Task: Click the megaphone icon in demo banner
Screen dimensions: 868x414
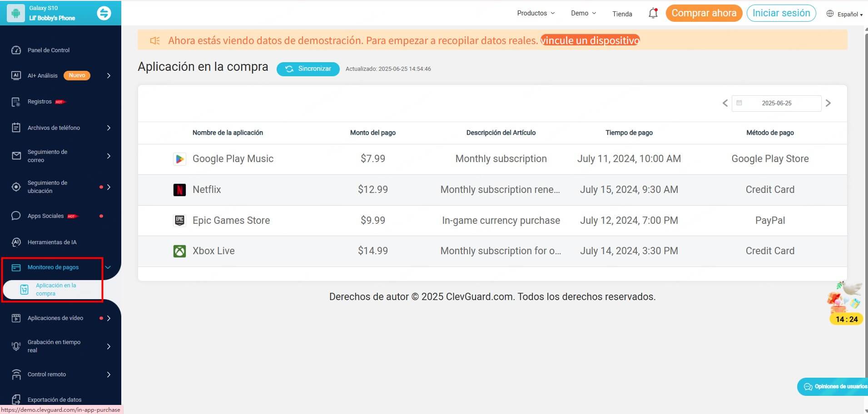Action: tap(155, 40)
